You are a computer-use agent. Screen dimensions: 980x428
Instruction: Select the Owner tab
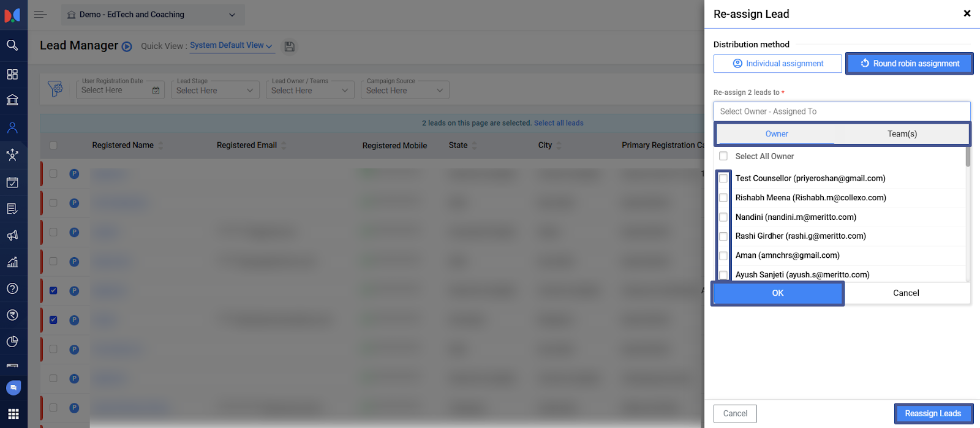pyautogui.click(x=777, y=134)
